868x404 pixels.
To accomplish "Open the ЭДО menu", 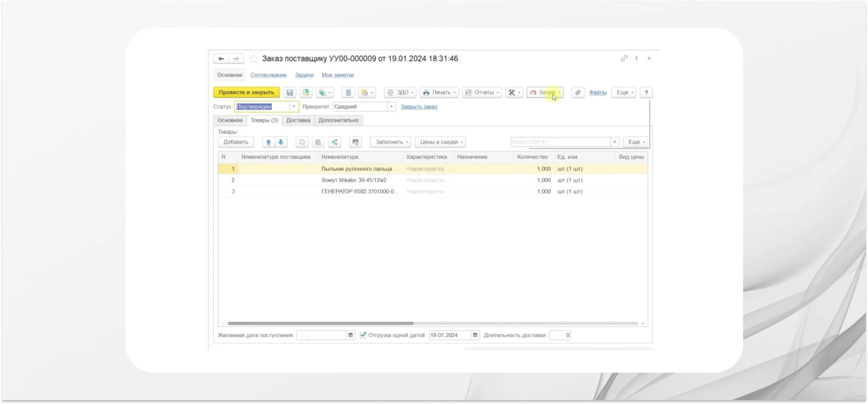I will (x=400, y=93).
